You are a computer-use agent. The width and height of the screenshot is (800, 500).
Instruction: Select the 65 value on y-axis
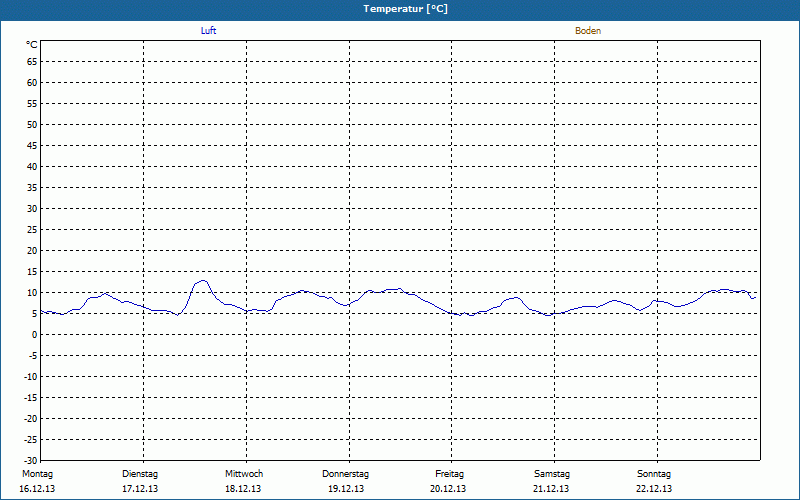[32, 62]
